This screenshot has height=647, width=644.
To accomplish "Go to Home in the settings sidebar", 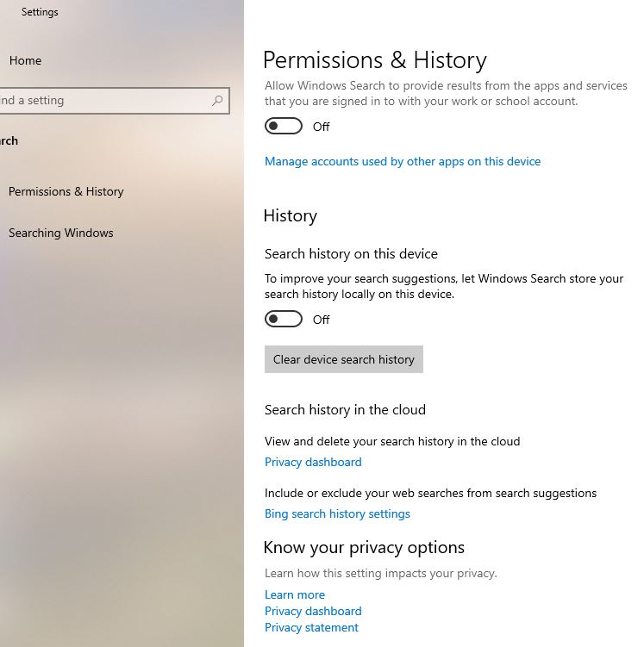I will 25,60.
